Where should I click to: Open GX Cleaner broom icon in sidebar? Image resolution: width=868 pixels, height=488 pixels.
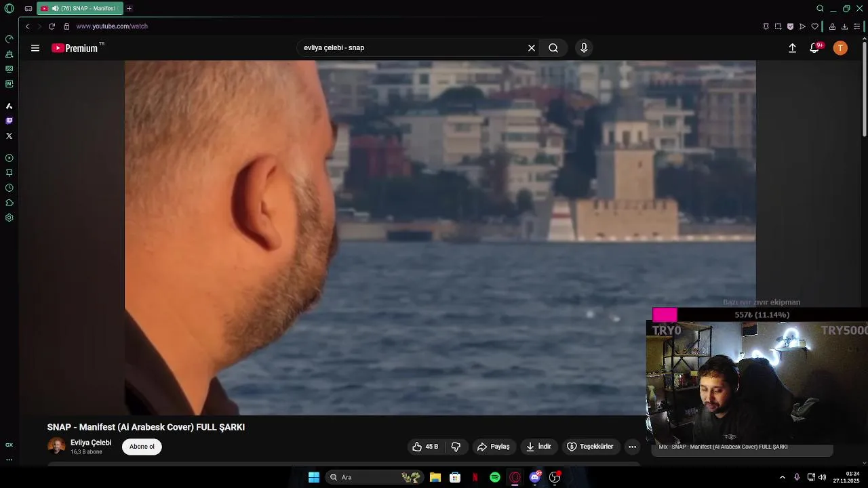click(9, 54)
